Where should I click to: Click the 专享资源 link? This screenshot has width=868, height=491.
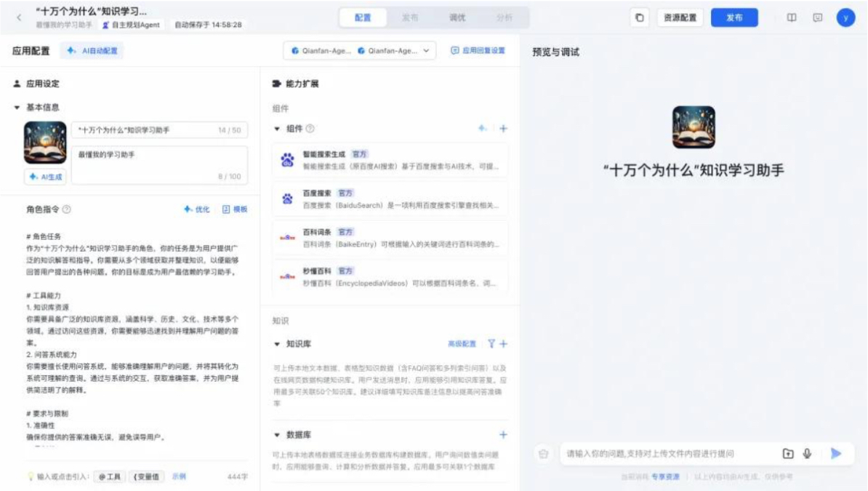click(x=665, y=476)
